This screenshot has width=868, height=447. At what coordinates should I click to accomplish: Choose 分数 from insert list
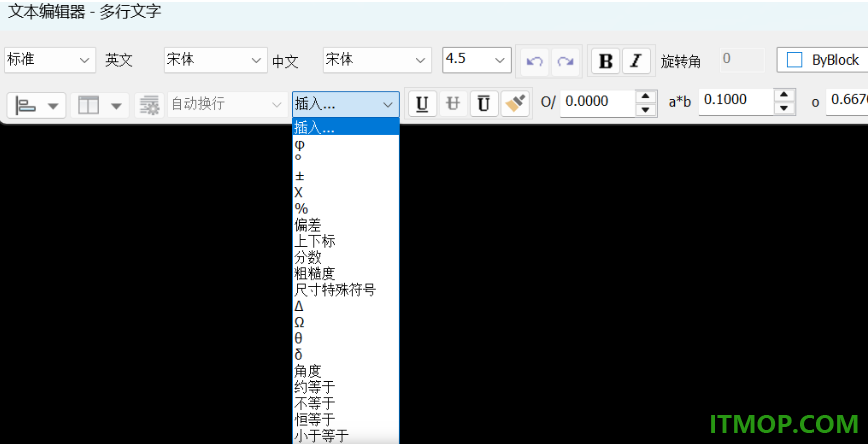point(345,257)
